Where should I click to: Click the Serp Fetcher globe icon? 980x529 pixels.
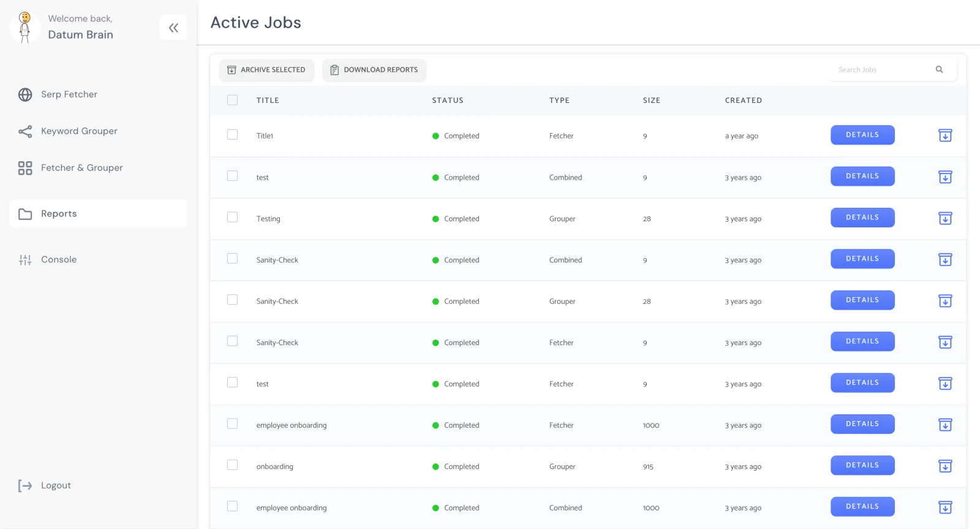pos(25,94)
